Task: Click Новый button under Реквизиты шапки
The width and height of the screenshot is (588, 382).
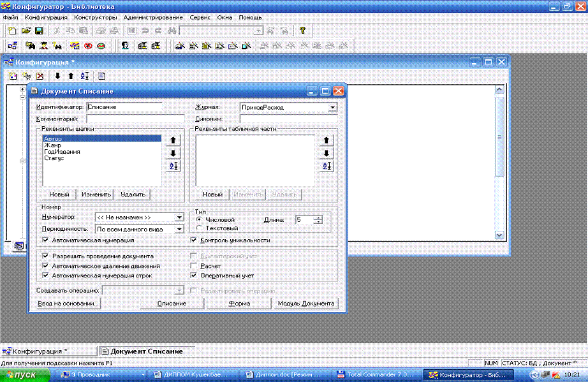Action: click(x=59, y=195)
